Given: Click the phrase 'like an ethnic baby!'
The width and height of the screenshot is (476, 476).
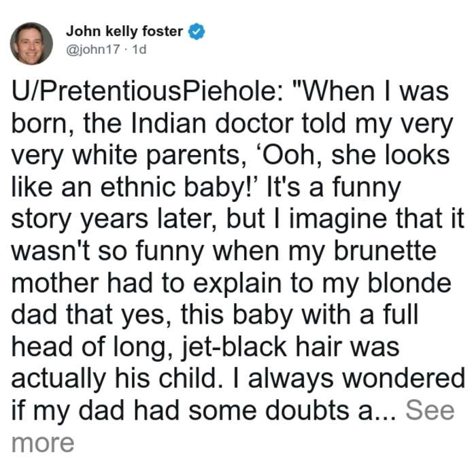Looking at the screenshot, I should 135,188.
